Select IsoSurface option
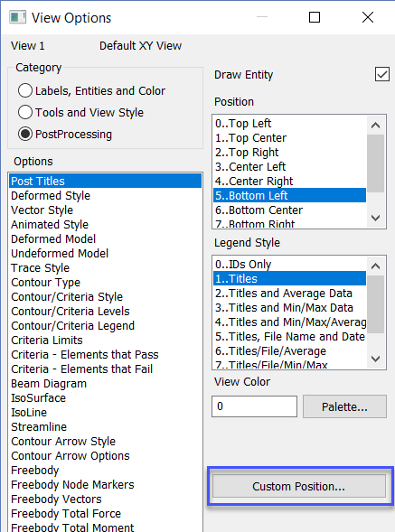This screenshot has width=395, height=532. tap(105, 398)
